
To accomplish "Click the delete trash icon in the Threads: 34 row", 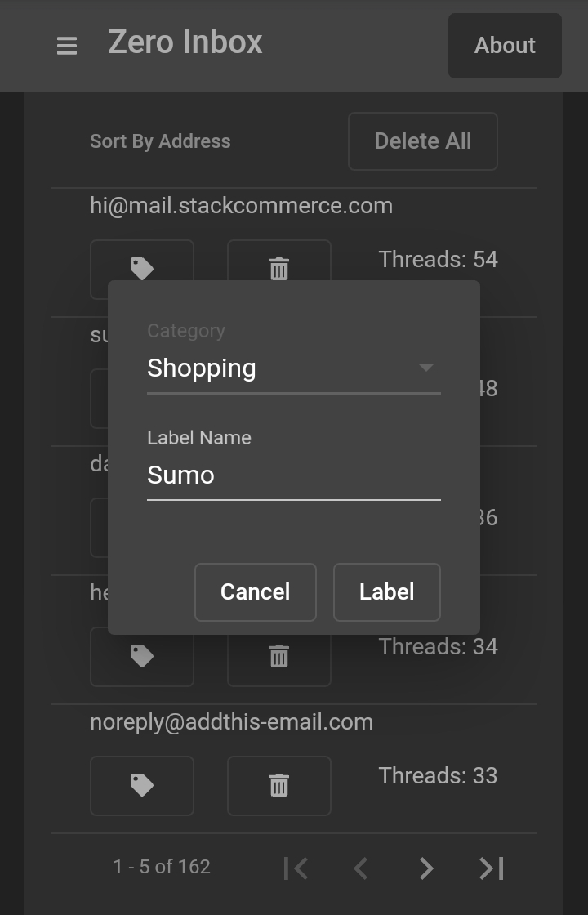I will point(279,656).
